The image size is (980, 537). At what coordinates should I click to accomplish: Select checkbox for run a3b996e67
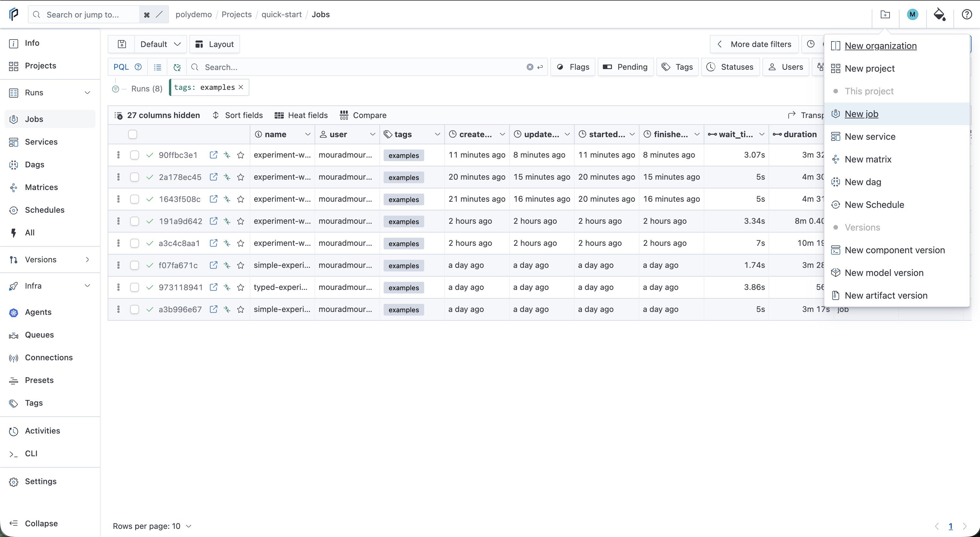click(x=134, y=309)
